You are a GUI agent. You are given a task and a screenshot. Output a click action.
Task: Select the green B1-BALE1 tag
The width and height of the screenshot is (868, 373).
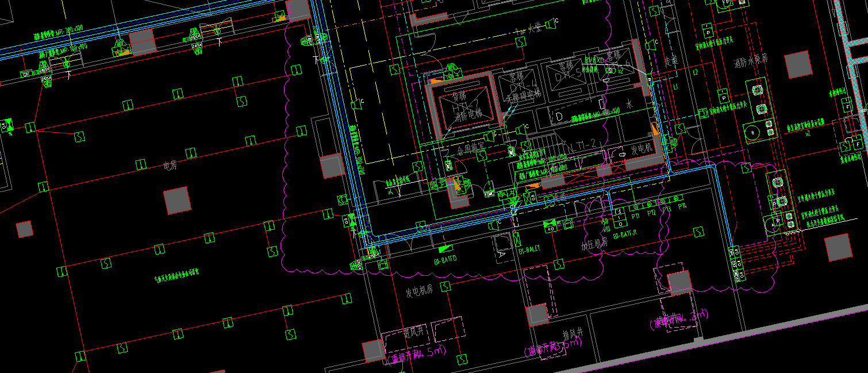point(529,250)
